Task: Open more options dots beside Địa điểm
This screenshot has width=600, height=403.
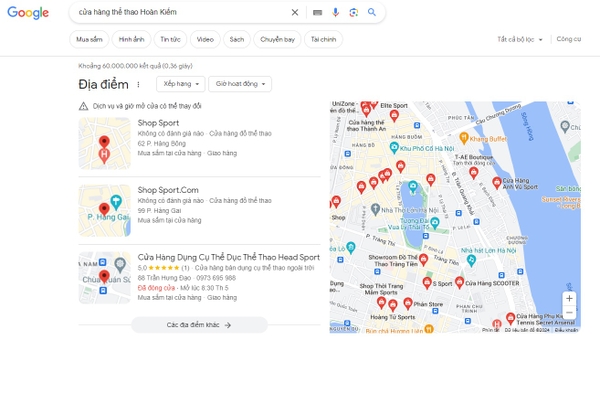Action: pos(138,85)
